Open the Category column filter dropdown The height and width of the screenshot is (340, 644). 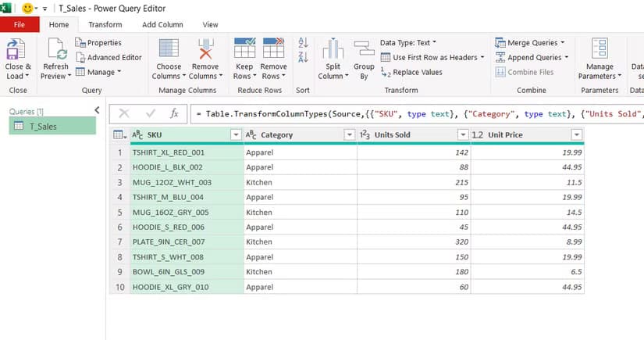coord(349,135)
